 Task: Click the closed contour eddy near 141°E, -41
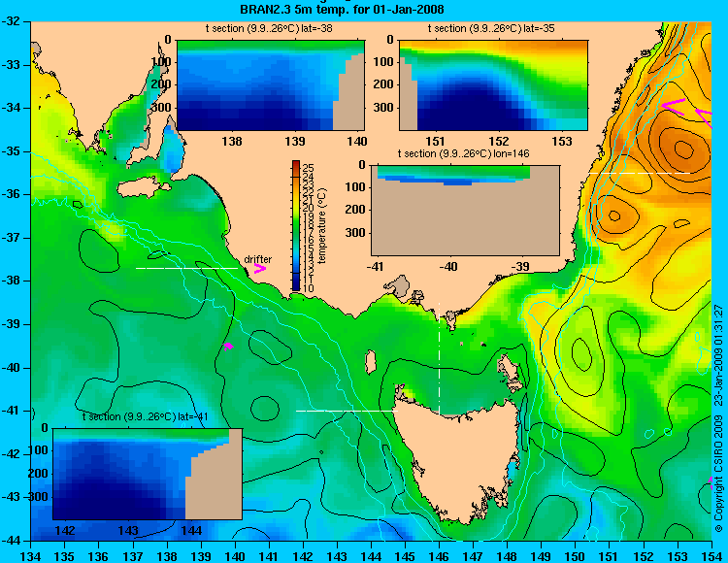pos(265,409)
